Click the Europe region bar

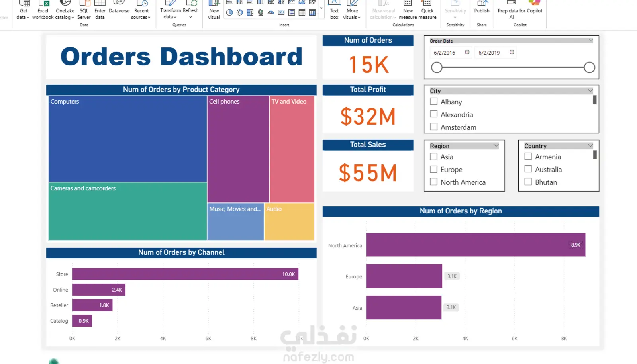point(404,276)
